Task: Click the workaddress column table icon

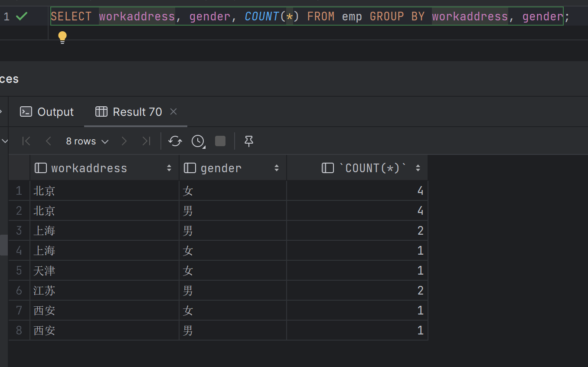Action: tap(40, 168)
